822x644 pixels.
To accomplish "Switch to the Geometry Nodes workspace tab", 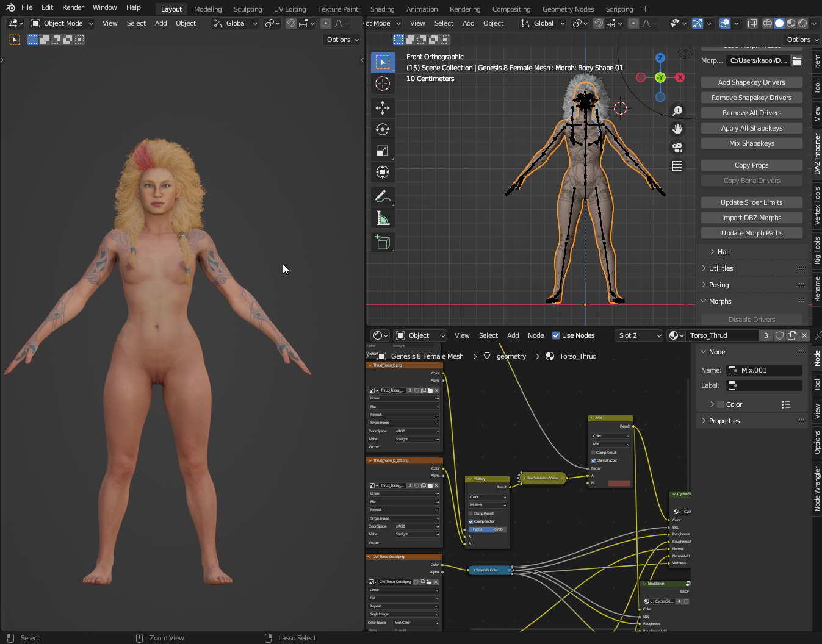I will pyautogui.click(x=568, y=9).
